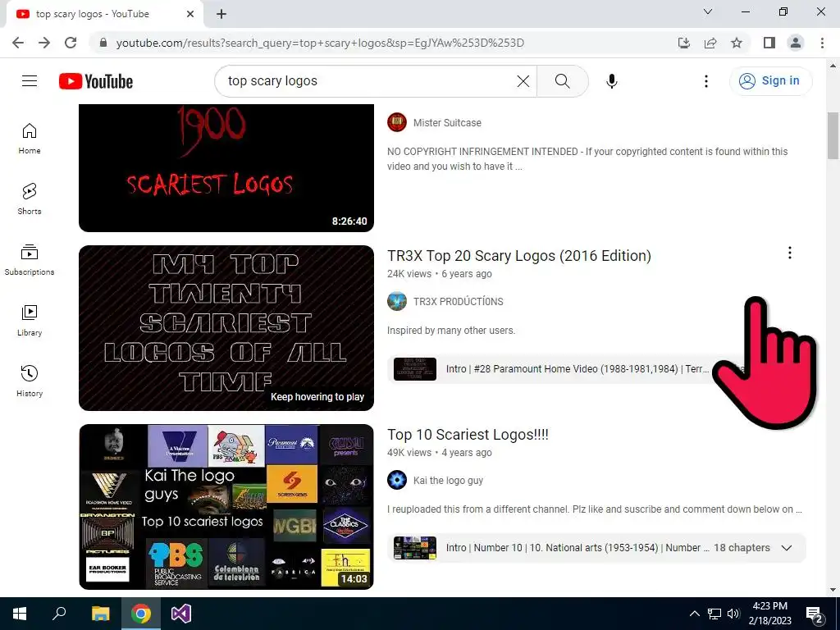
Task: Open the volume control in tray
Action: tap(733, 614)
